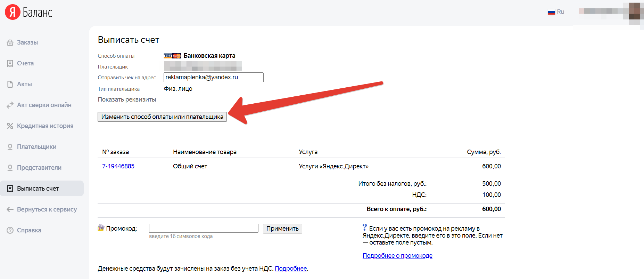Click the Применить promo code button
The image size is (644, 279).
coord(282,229)
